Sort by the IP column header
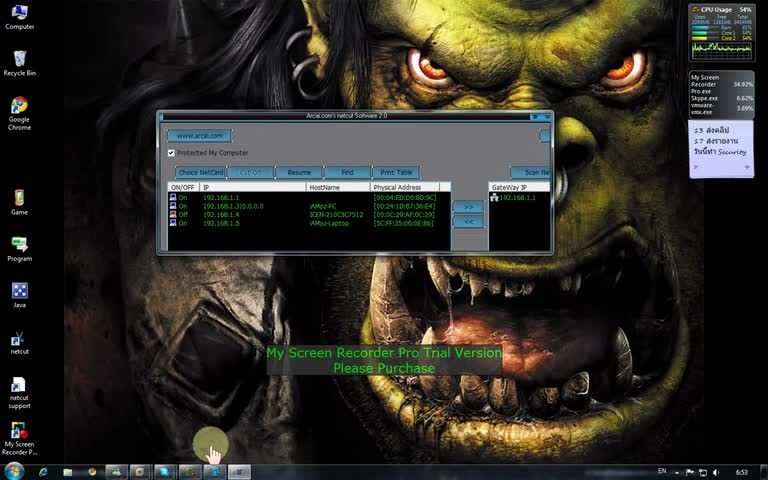 253,187
